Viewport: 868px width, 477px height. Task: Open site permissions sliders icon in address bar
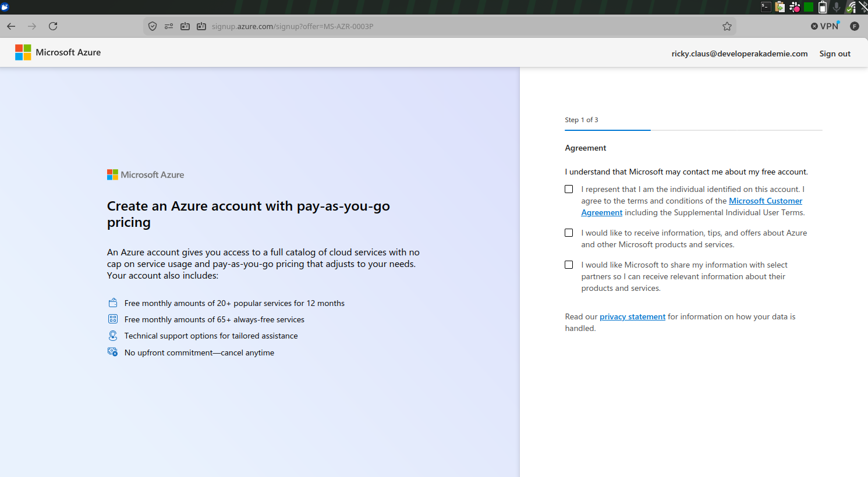[169, 26]
